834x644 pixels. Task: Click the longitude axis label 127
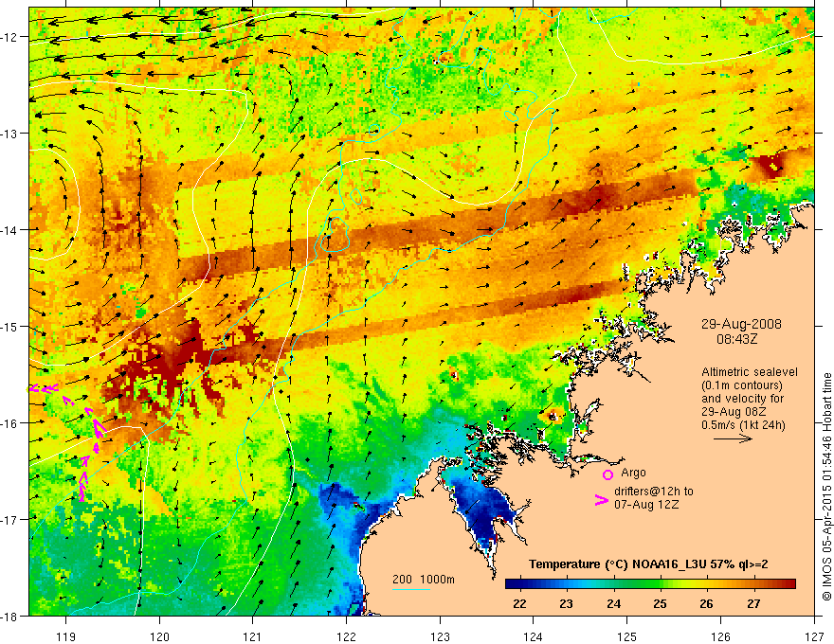pyautogui.click(x=814, y=636)
